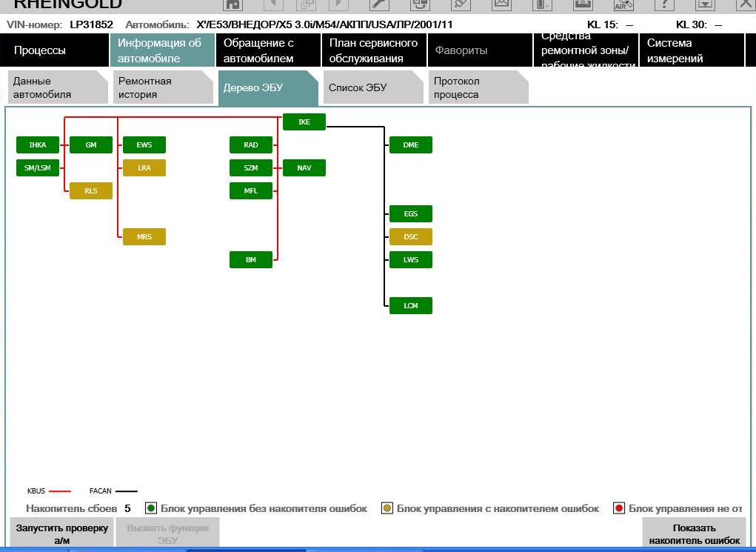
Task: Select the yellow LRA control unit
Action: (x=144, y=168)
